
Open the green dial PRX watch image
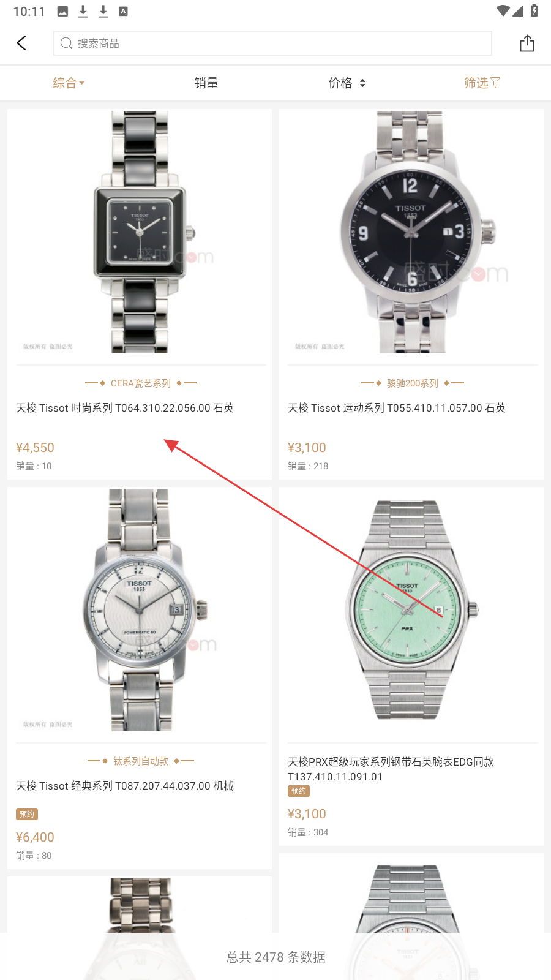click(x=410, y=609)
